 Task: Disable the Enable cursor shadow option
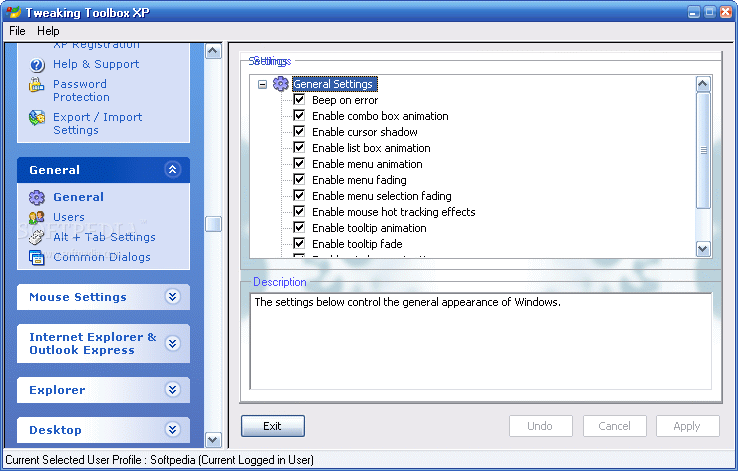[x=299, y=131]
